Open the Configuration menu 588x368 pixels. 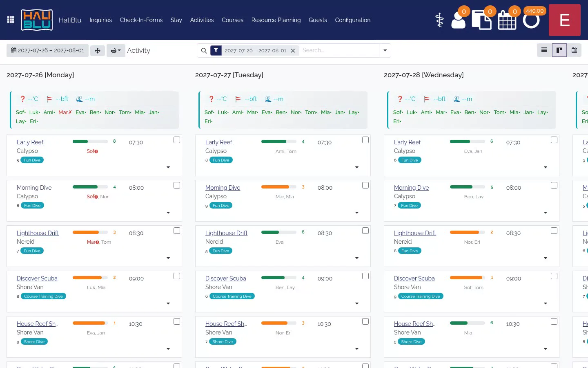coord(353,20)
